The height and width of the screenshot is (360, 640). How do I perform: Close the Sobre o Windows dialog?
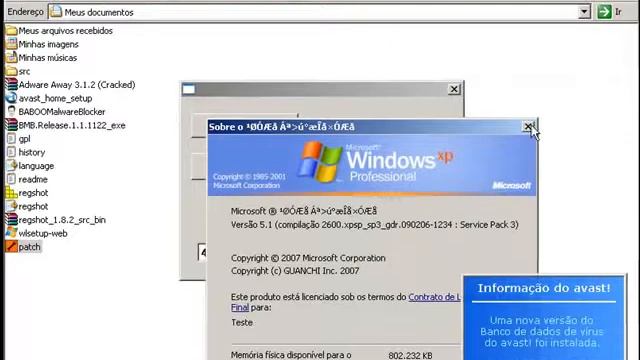point(529,127)
